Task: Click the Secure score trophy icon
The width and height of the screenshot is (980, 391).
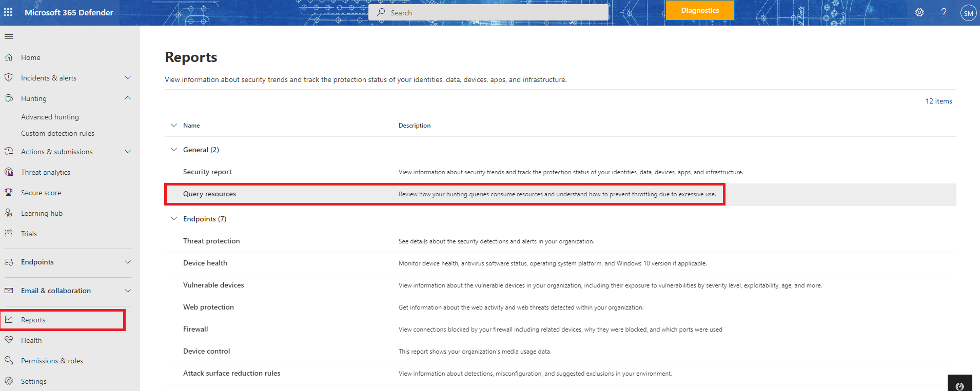Action: 9,193
